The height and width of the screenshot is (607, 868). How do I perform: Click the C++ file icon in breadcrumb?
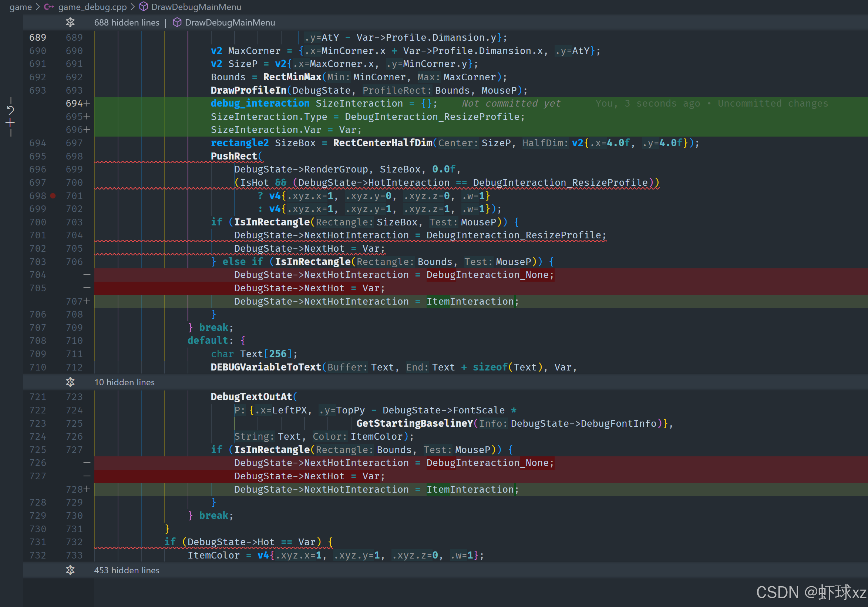coord(49,7)
